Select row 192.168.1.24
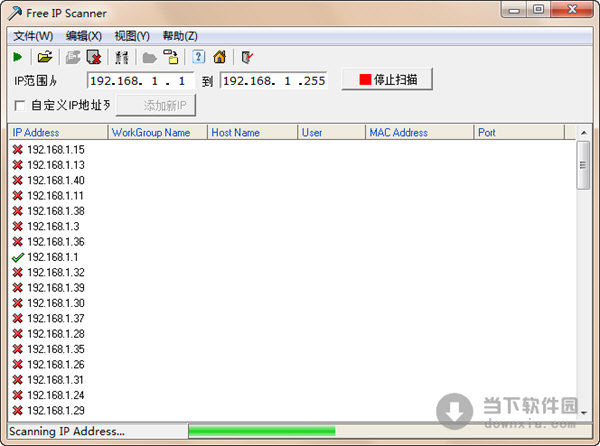This screenshot has width=600, height=446. [x=56, y=395]
